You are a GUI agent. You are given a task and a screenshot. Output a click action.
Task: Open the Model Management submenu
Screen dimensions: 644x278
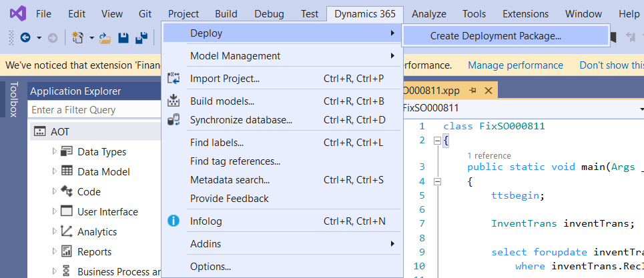pos(282,56)
